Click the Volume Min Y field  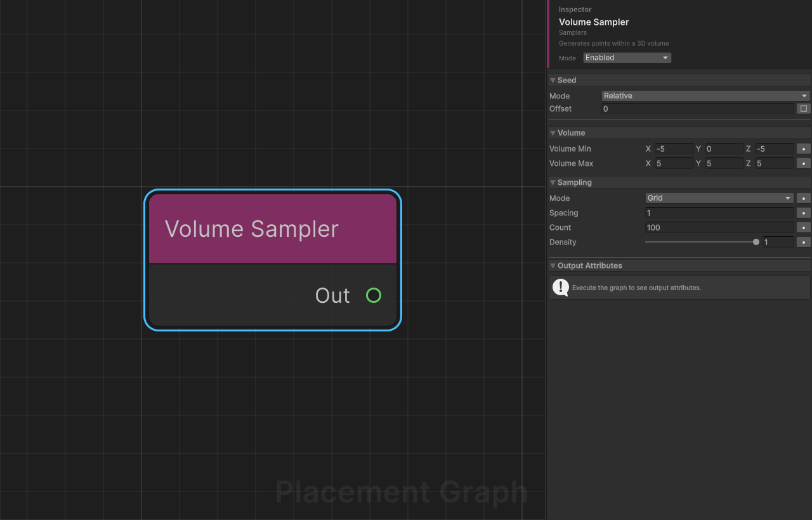click(724, 149)
